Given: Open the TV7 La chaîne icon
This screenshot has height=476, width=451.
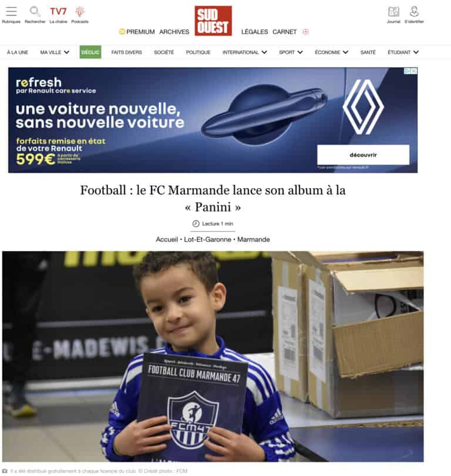Looking at the screenshot, I should coord(58,12).
